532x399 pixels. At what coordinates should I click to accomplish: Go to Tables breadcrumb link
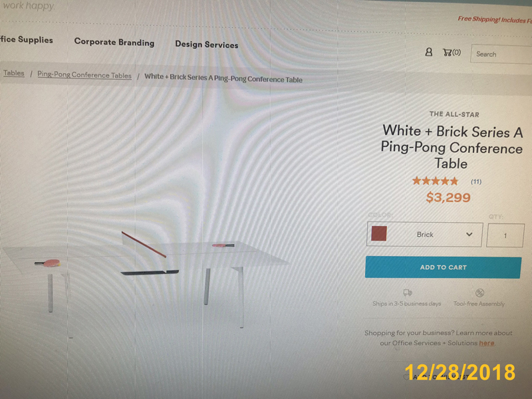(x=14, y=73)
